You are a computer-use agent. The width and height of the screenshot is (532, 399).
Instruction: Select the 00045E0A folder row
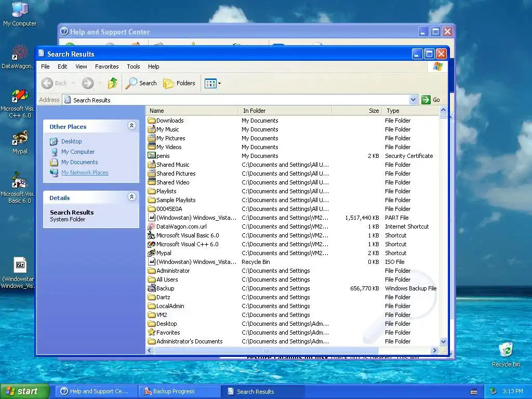point(293,209)
